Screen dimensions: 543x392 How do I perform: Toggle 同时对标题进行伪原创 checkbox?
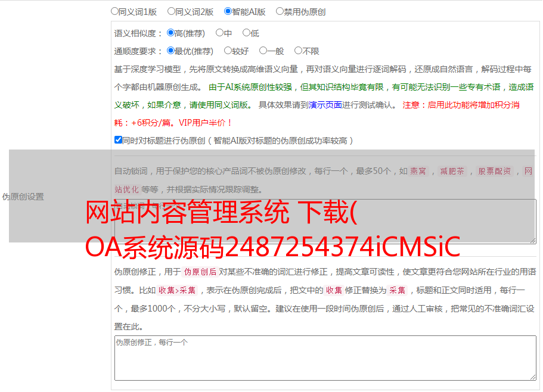point(118,140)
